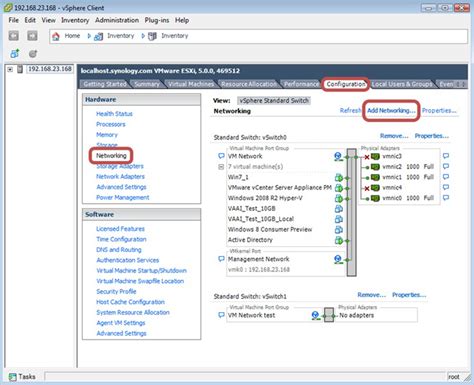Click the Home icon in the breadcrumb
Screen dimensions: 474x385
pos(56,36)
